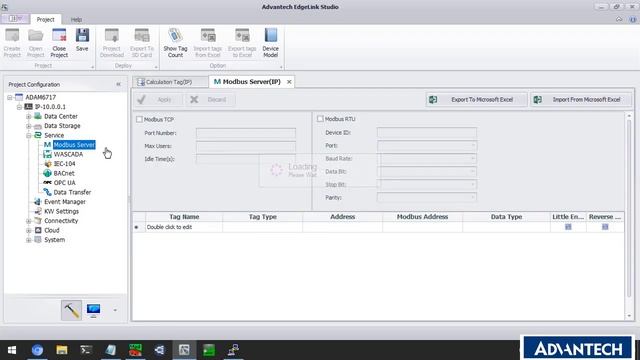Click the Close Project ribbon icon
The width and height of the screenshot is (640, 360).
point(59,43)
